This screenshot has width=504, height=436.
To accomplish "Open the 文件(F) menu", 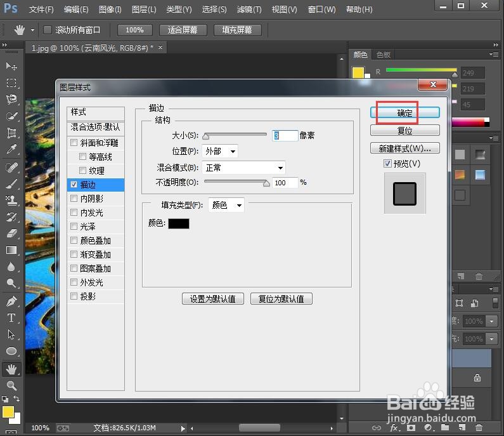I will click(41, 10).
